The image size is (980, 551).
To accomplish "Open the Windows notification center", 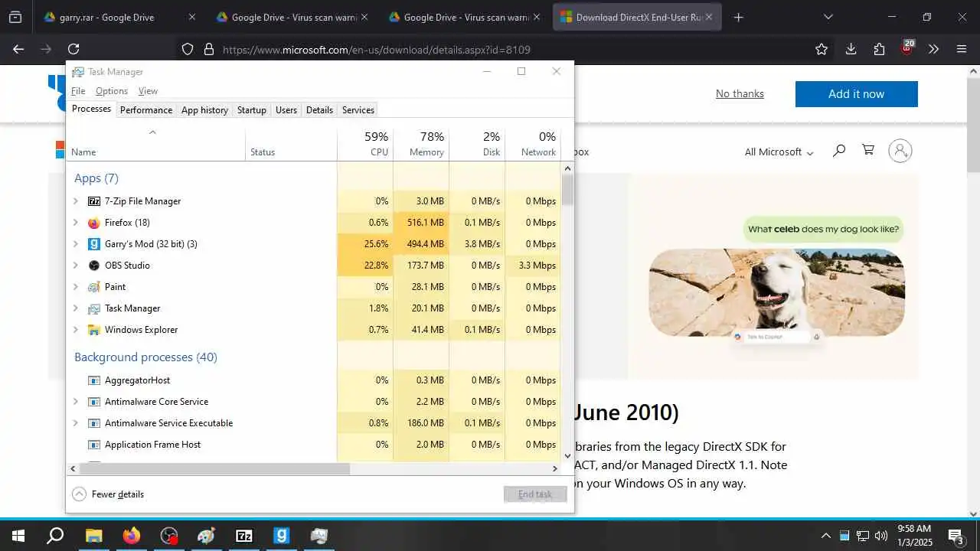I will 955,536.
